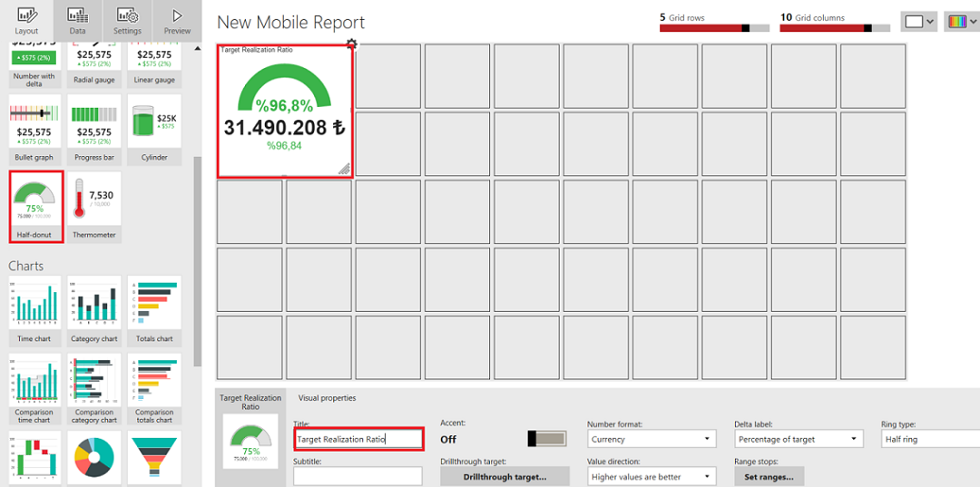Select the Time chart tile
The height and width of the screenshot is (487, 980).
35,311
